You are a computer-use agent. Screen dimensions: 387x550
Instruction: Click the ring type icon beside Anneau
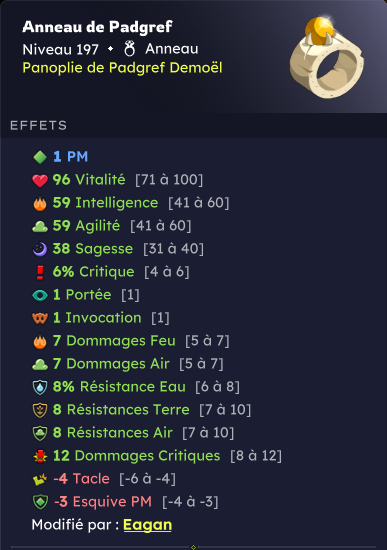[x=129, y=49]
